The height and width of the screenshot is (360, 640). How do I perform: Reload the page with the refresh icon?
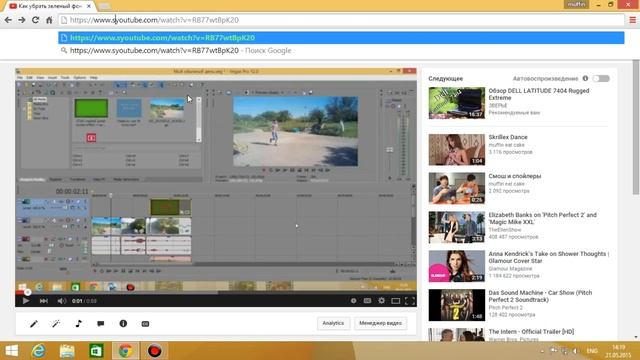36,20
